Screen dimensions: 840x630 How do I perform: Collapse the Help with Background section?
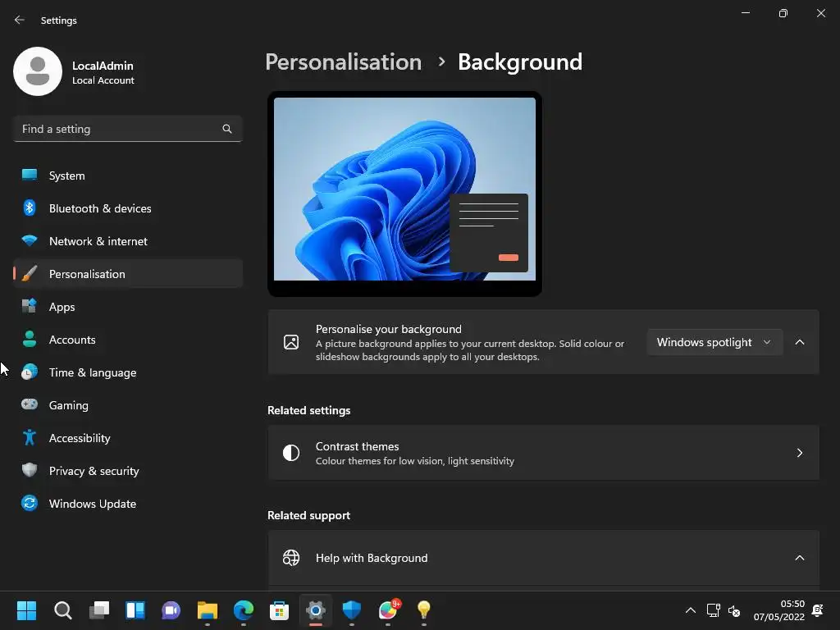799,558
